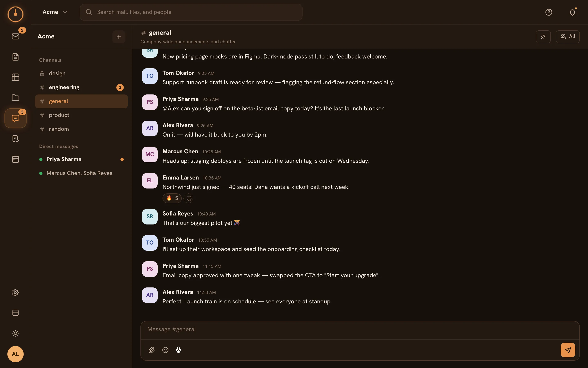The height and width of the screenshot is (368, 588).
Task: Click the engineering unread badge showing 2
Action: [x=120, y=87]
